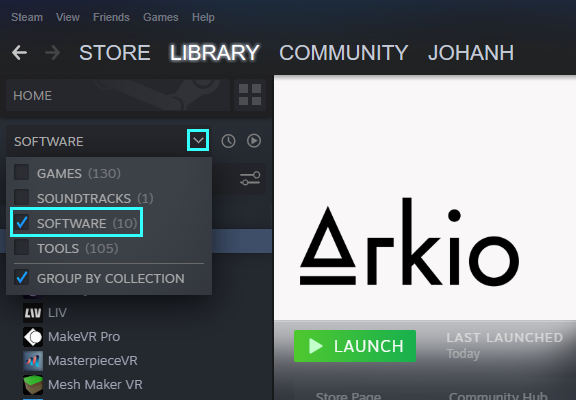Screen dimensions: 576x400
Task: Check the SOUNDTRACKS (1) checkbox
Action: 22,197
